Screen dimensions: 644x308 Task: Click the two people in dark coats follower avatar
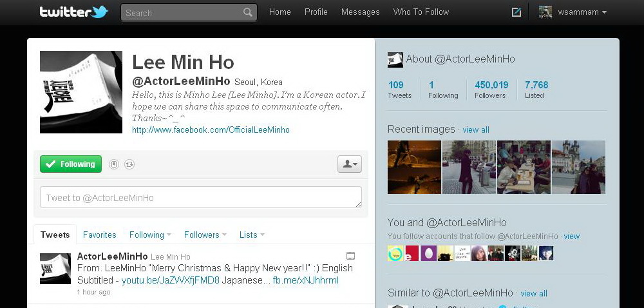pyautogui.click(x=496, y=253)
